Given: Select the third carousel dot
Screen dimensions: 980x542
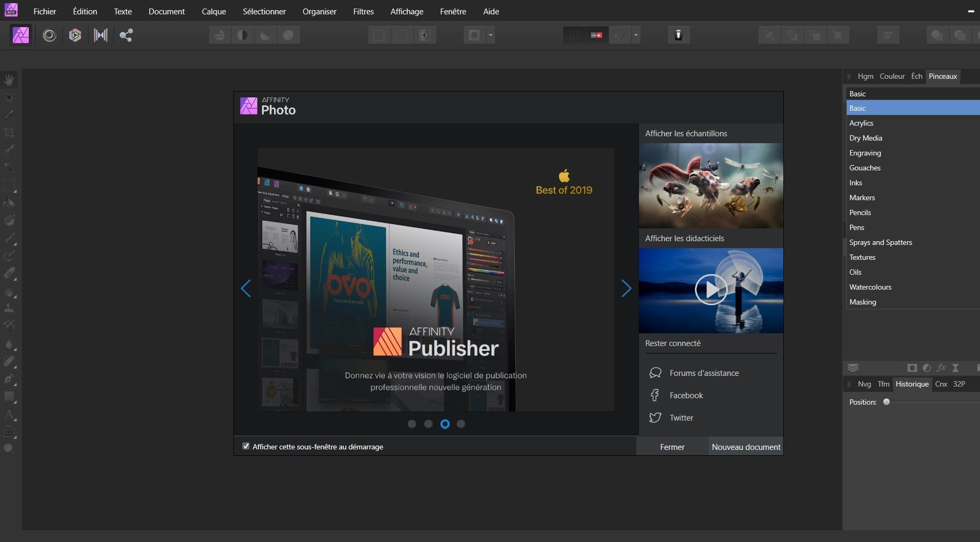Looking at the screenshot, I should [x=445, y=424].
